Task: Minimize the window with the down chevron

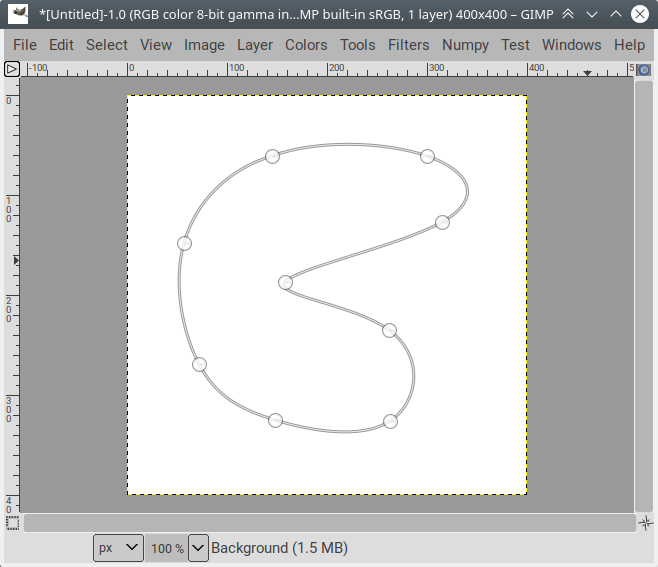Action: point(592,14)
